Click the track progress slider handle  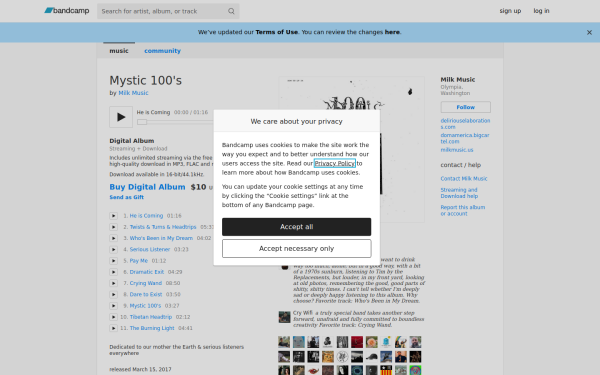[x=142, y=122]
